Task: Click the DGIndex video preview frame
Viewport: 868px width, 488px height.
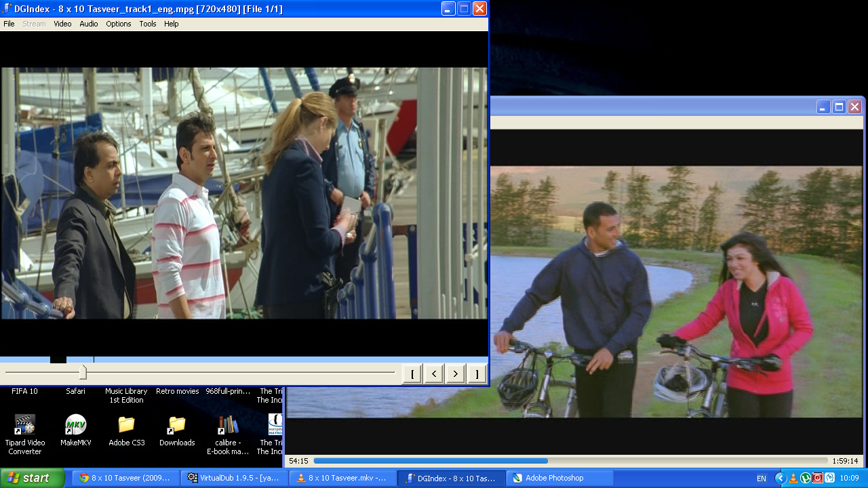Action: [244, 193]
